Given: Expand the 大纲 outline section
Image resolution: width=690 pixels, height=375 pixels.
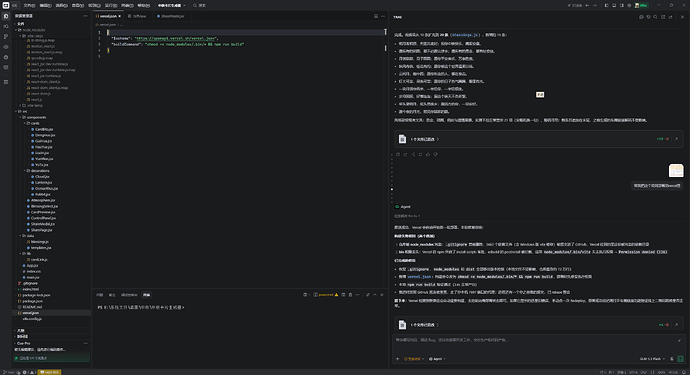Looking at the screenshot, I should point(21,331).
